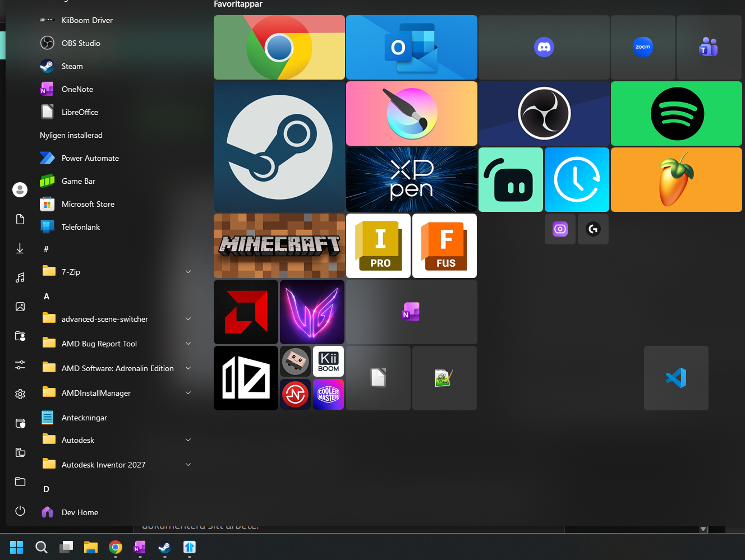
Task: Launch Inventor Pro from its tile
Action: click(x=378, y=246)
